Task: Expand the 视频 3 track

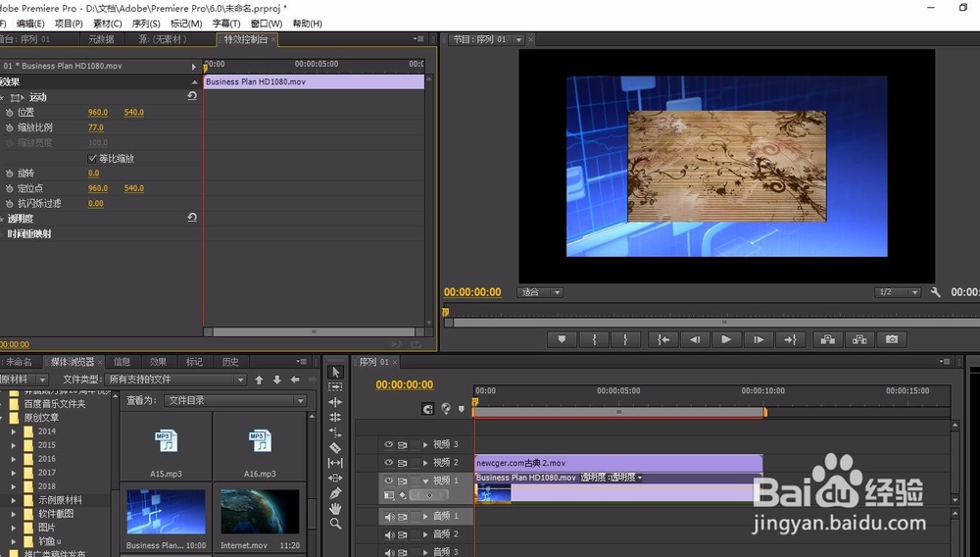Action: 425,444
